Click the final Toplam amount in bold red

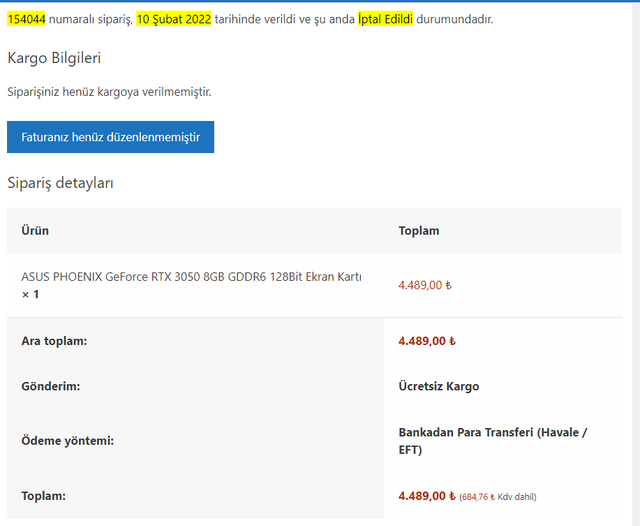(427, 496)
